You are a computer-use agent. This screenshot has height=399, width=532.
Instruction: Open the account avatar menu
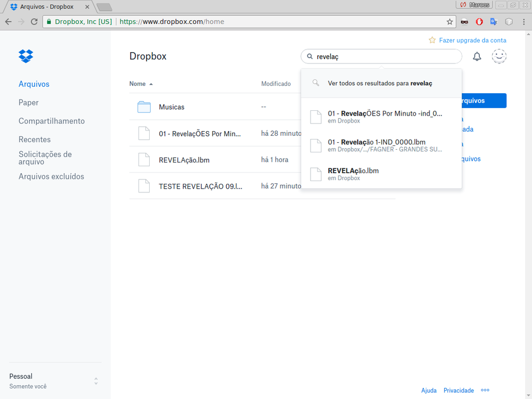499,56
